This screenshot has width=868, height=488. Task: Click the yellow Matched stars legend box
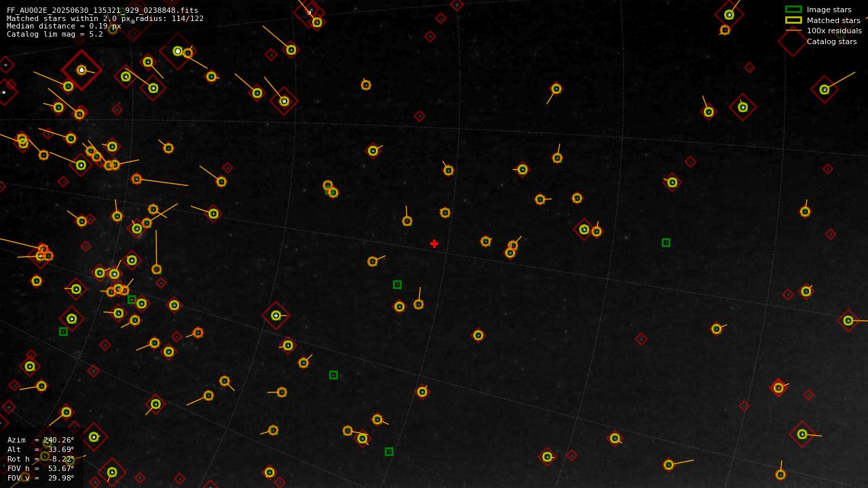(793, 20)
